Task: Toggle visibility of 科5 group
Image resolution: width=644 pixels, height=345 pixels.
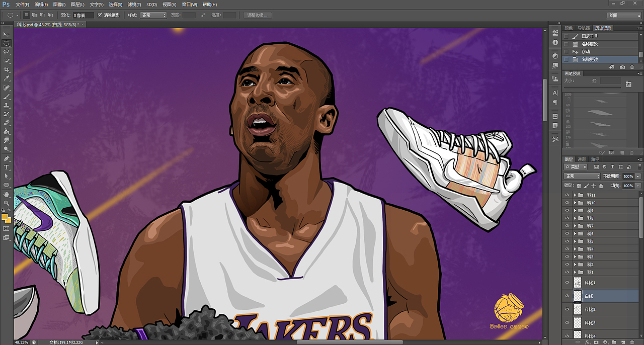Action: [568, 241]
